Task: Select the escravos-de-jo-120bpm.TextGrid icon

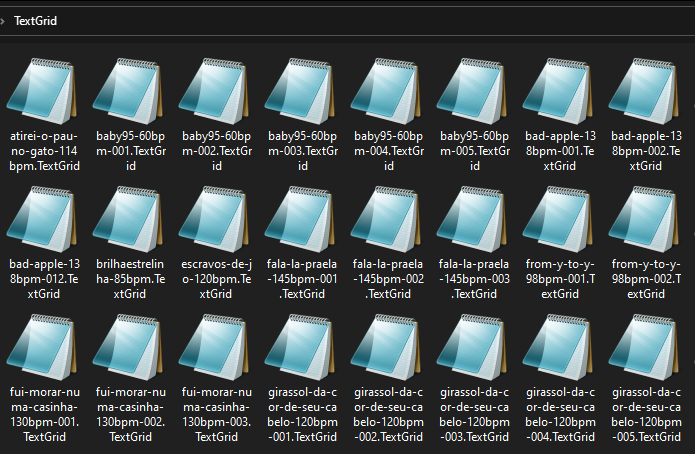Action: pos(215,219)
